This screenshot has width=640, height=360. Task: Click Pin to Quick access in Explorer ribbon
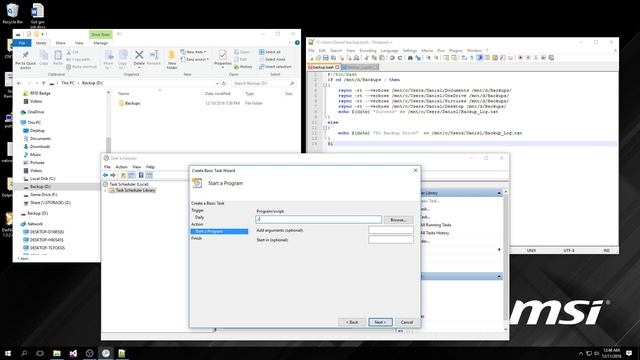[25, 59]
